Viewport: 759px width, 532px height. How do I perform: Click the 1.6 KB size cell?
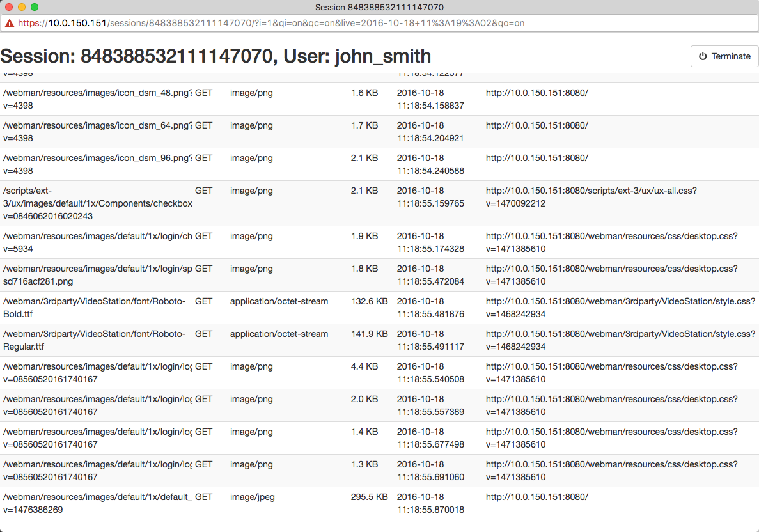pyautogui.click(x=364, y=93)
